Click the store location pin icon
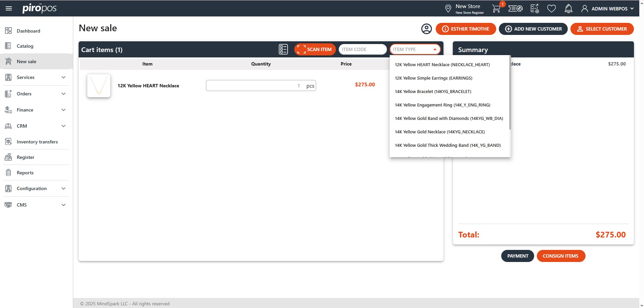 448,9
